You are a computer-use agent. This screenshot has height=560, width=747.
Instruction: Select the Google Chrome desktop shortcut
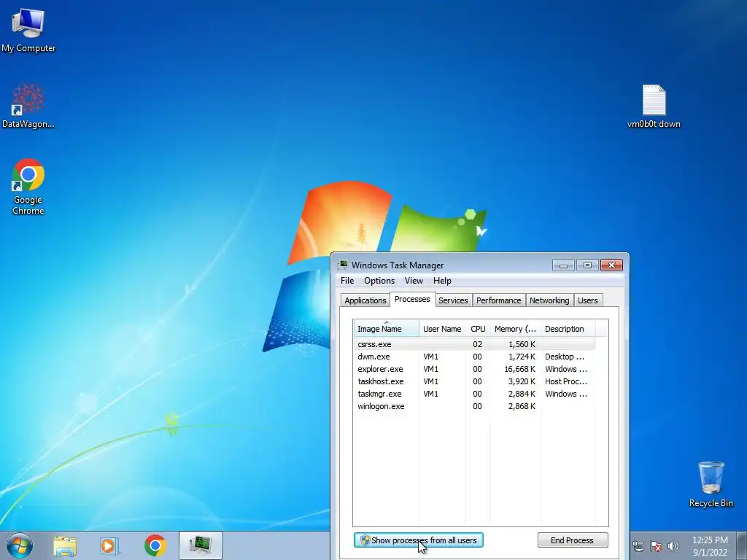point(28,187)
